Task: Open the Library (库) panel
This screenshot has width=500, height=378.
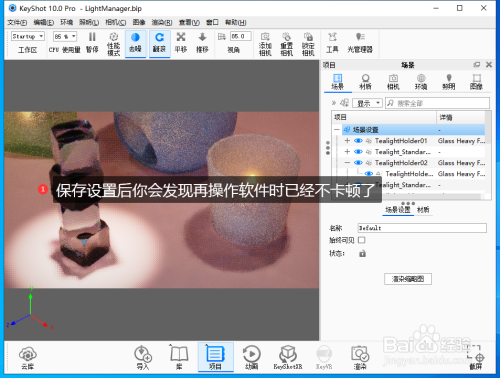Action: (x=179, y=358)
